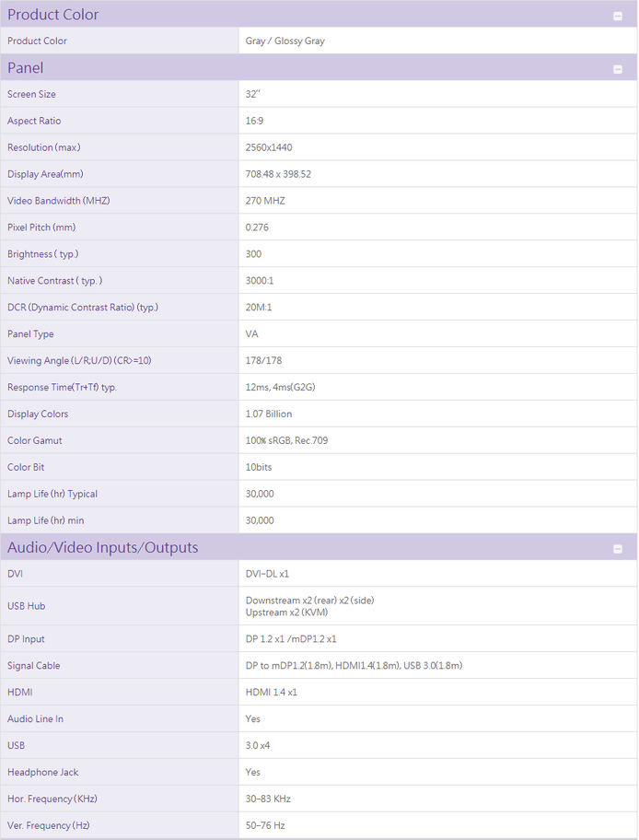Click the Brightness ( typ.) label
The height and width of the screenshot is (840, 639).
click(43, 254)
